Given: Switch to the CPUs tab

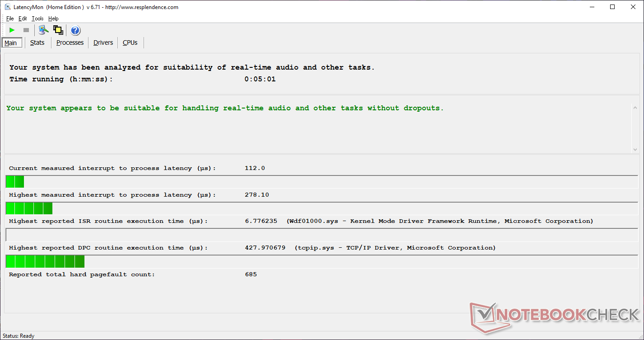Looking at the screenshot, I should 130,42.
